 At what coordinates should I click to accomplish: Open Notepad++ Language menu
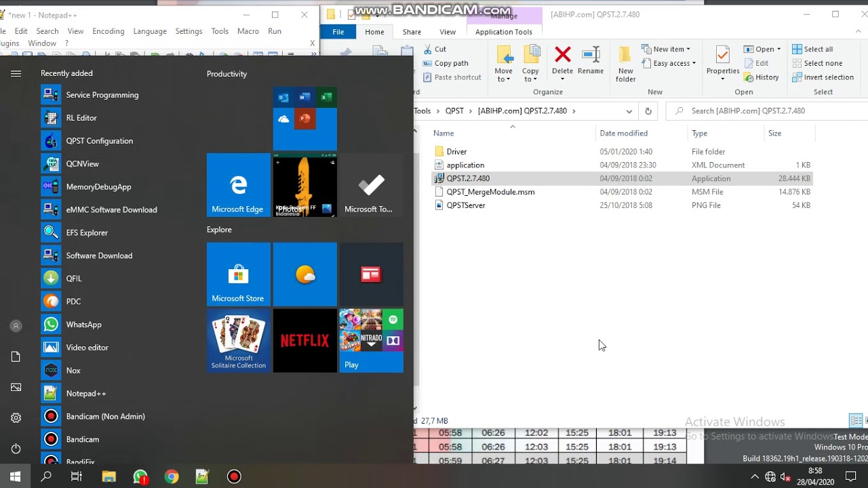[x=150, y=31]
